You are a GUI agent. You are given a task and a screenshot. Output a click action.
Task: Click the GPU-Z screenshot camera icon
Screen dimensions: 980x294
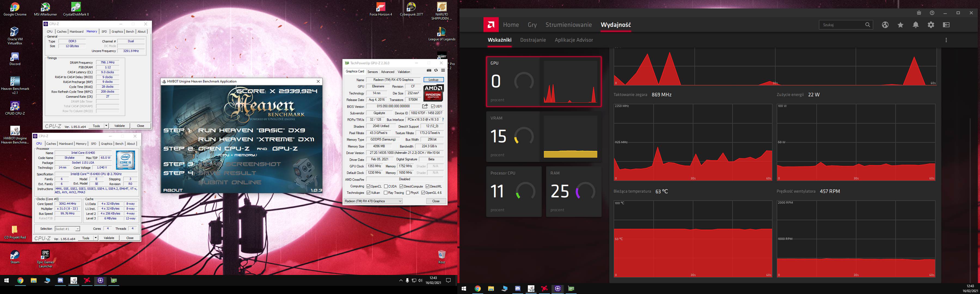pos(429,70)
